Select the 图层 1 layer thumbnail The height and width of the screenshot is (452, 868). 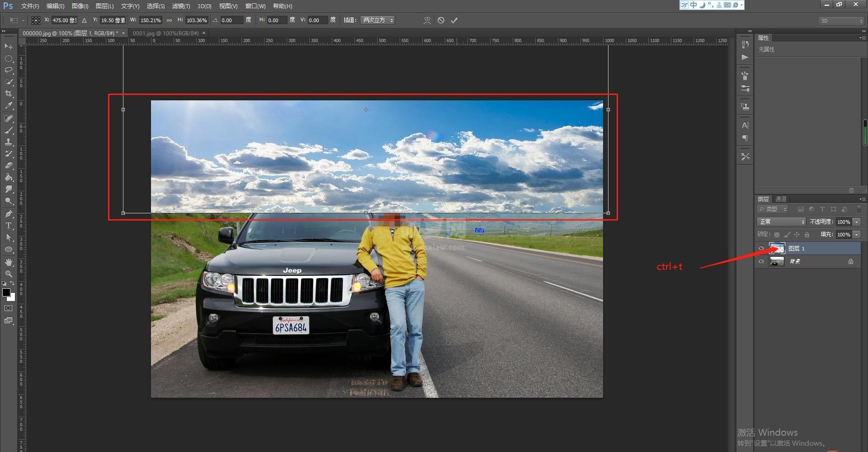(777, 248)
